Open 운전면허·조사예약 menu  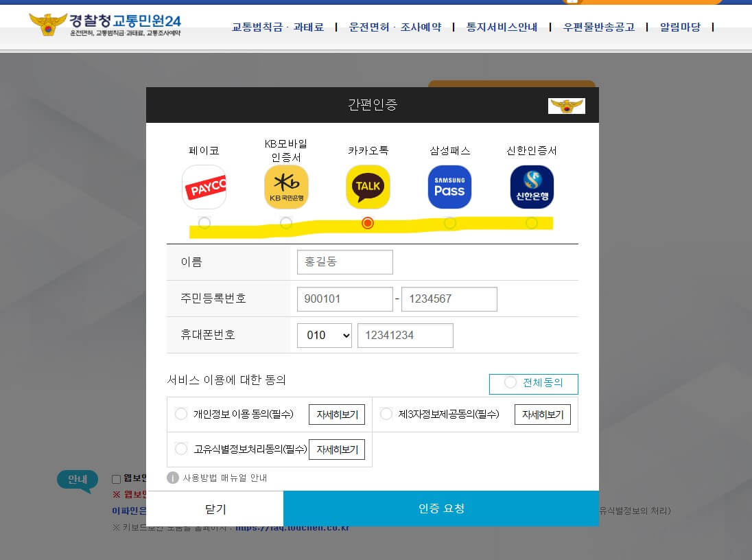(x=395, y=27)
